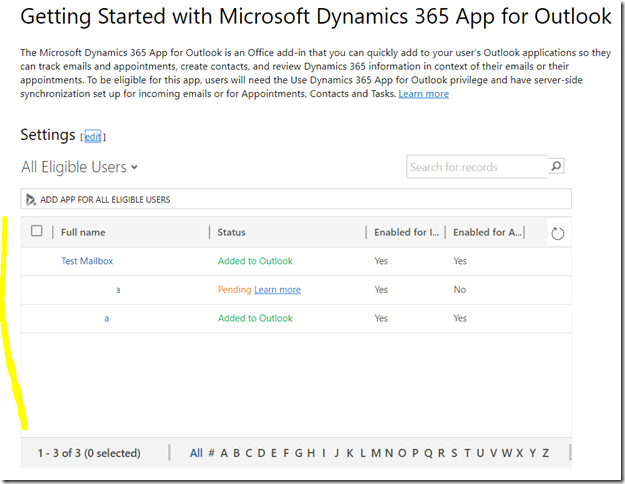Sort by Enabled for A... column
The width and height of the screenshot is (625, 484).
[x=487, y=232]
